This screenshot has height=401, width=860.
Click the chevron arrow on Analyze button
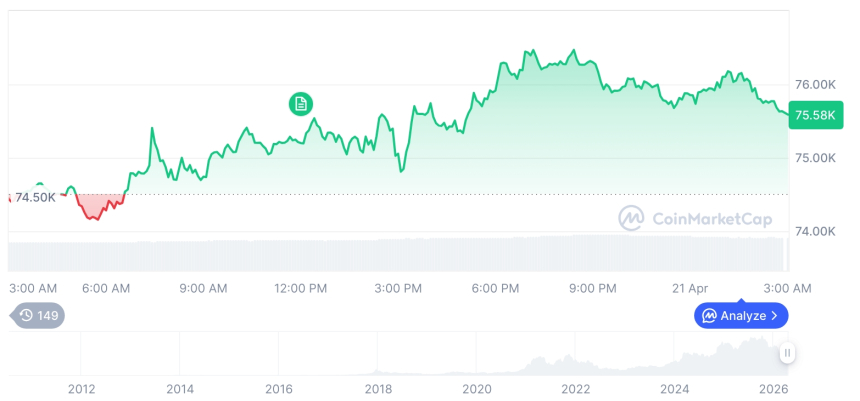tap(774, 316)
